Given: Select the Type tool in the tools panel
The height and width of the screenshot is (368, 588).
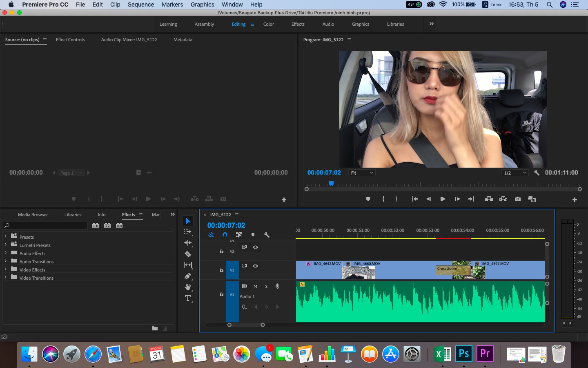Looking at the screenshot, I should [188, 298].
